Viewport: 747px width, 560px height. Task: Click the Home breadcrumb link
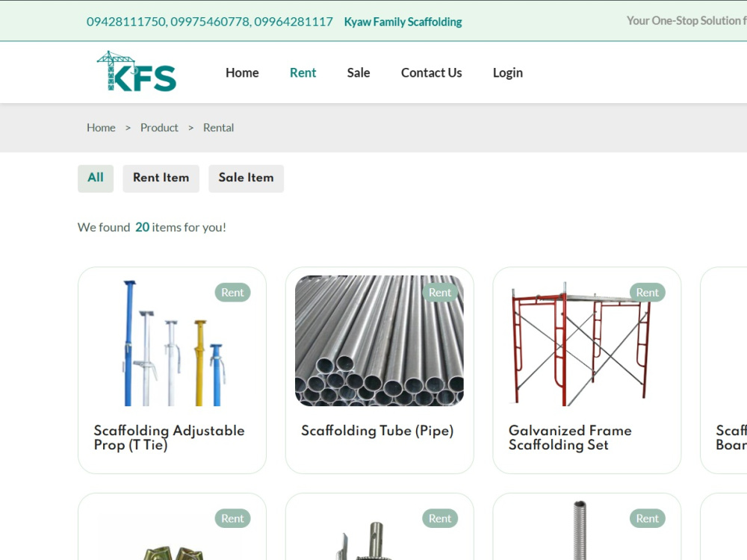[101, 128]
